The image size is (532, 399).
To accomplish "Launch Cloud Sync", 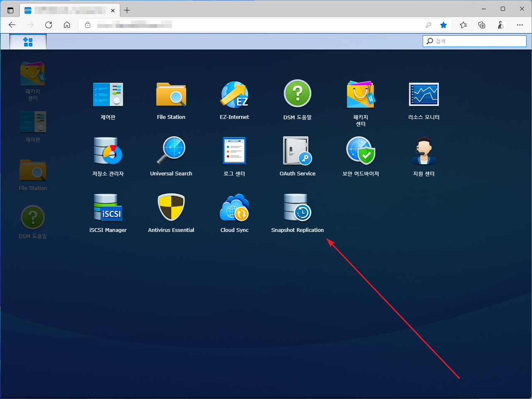I will (x=234, y=213).
